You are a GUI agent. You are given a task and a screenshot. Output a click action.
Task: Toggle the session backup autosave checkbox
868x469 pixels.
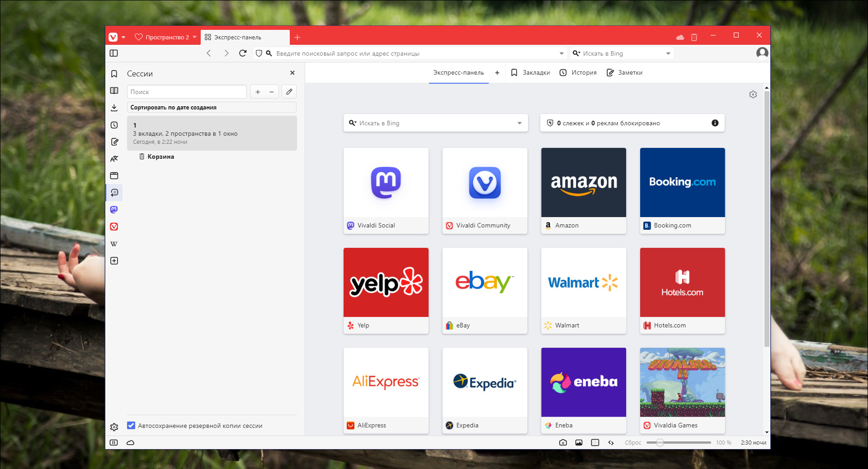131,426
